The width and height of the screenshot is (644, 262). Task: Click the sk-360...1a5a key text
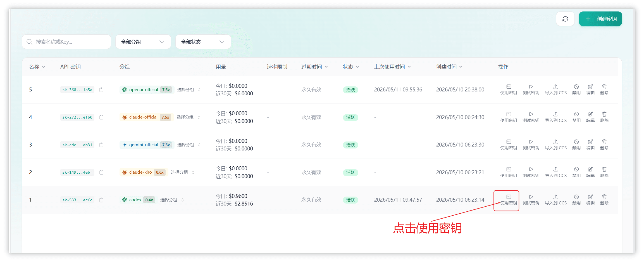click(77, 90)
